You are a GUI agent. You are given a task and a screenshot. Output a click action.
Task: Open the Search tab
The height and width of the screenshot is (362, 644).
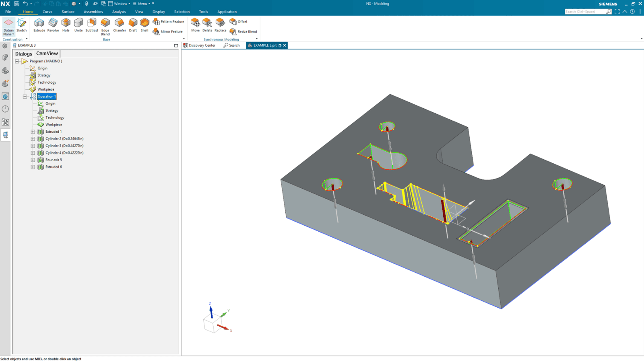pos(231,45)
